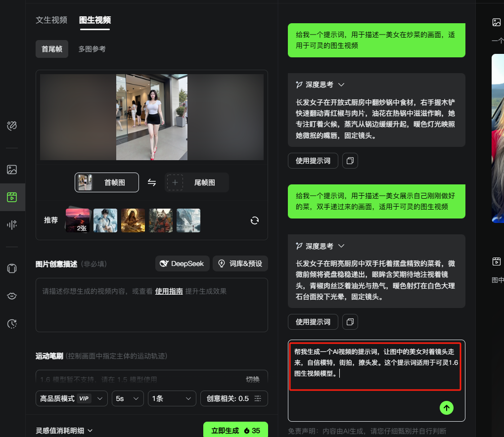Viewport: 504px width, 437px height.
Task: Select the 首尾帧 mode option
Action: point(52,49)
